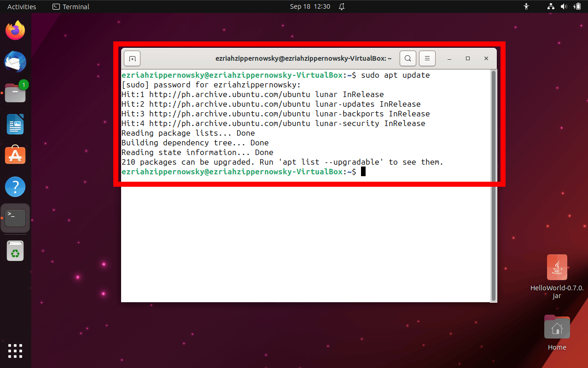Open Ubuntu Software center

click(x=15, y=155)
